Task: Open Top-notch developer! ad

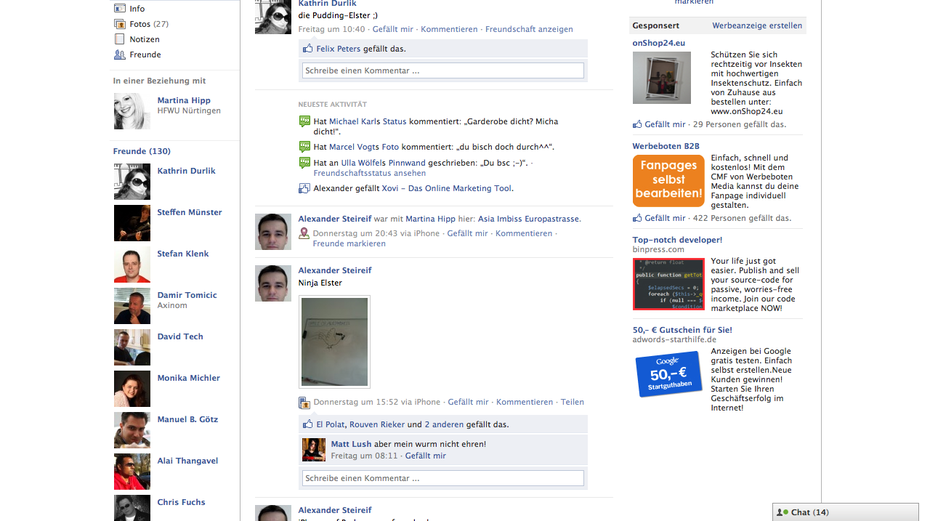Action: [677, 240]
